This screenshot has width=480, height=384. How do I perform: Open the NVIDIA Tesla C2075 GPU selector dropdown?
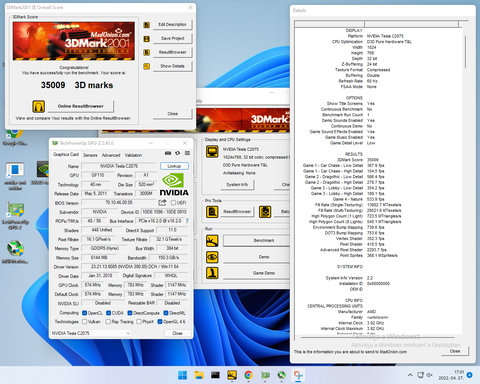pos(91,333)
